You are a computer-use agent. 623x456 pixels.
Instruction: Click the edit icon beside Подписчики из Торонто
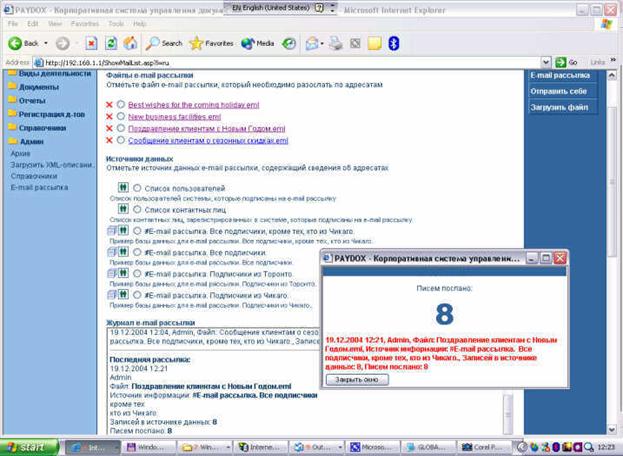pos(112,273)
